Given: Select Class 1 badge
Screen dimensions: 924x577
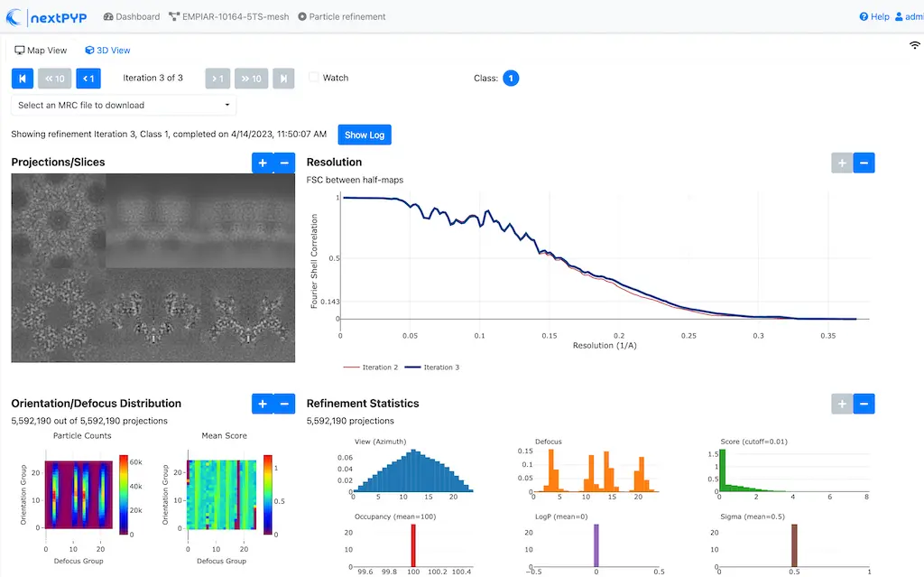Looking at the screenshot, I should pos(511,79).
